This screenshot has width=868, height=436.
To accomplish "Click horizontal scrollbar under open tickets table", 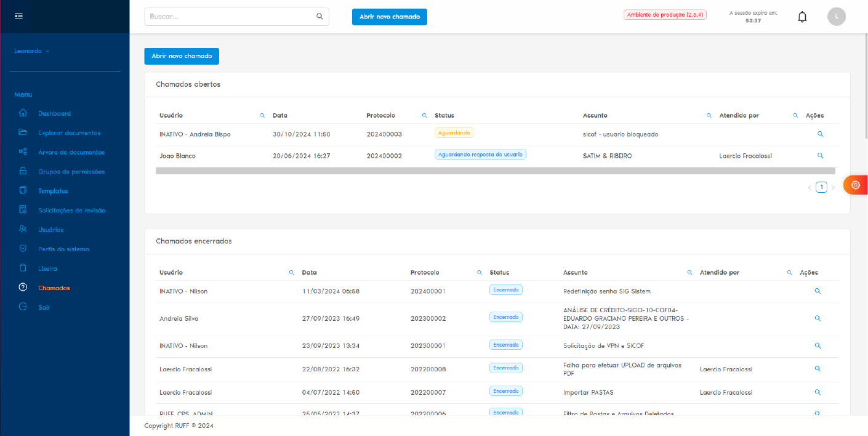I will pos(496,171).
